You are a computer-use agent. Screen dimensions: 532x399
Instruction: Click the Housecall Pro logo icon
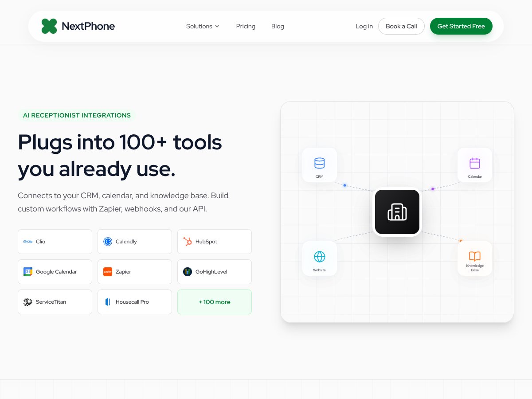click(x=108, y=302)
